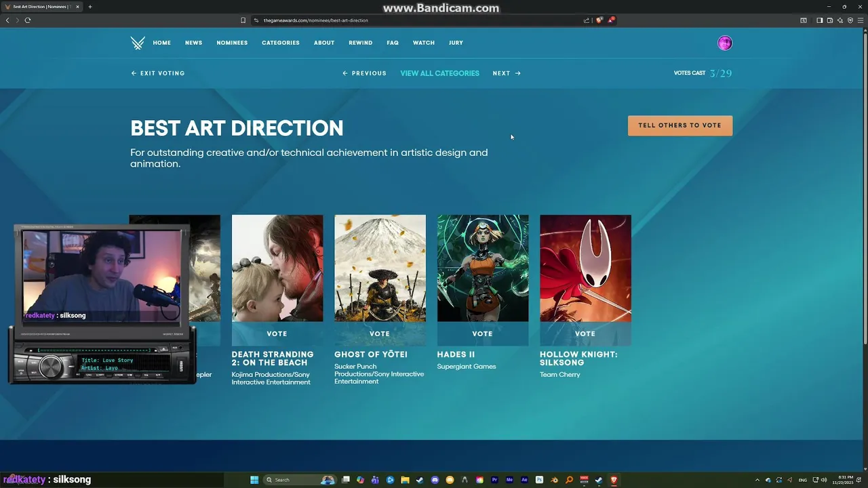Select the Best Art Direction browser tab
The image size is (868, 488).
[x=42, y=7]
